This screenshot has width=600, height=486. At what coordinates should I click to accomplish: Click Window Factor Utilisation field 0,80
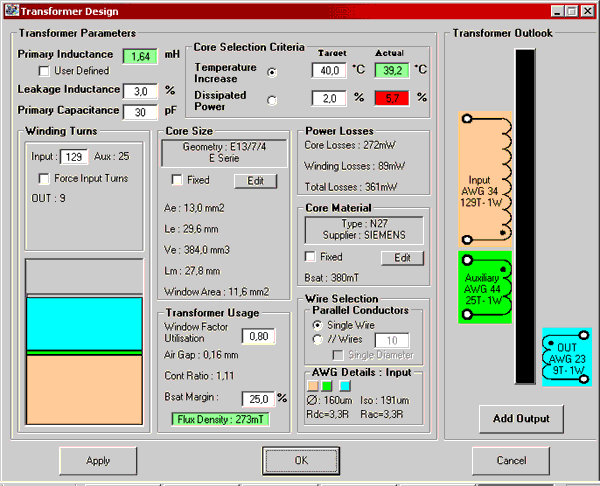(x=259, y=336)
